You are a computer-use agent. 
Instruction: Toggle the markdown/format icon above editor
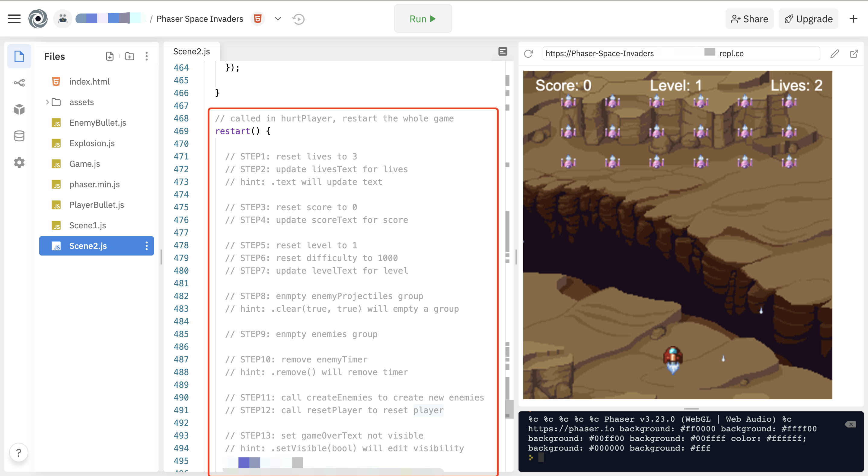pos(503,51)
